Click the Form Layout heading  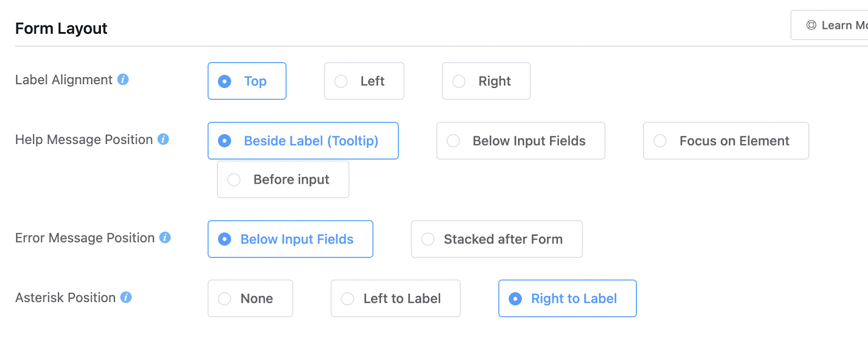coord(61,28)
